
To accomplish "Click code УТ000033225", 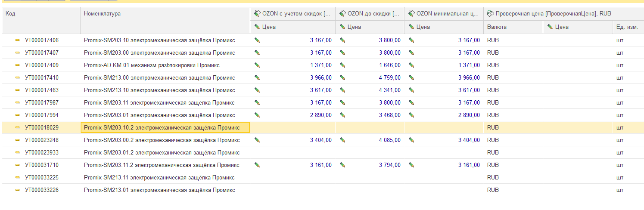I will pos(42,178).
